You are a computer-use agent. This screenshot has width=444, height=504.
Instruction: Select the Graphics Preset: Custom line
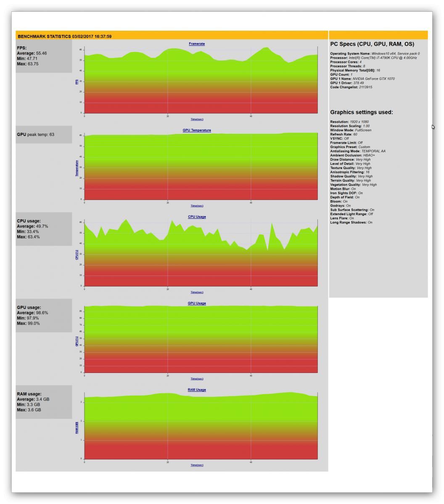pyautogui.click(x=350, y=147)
